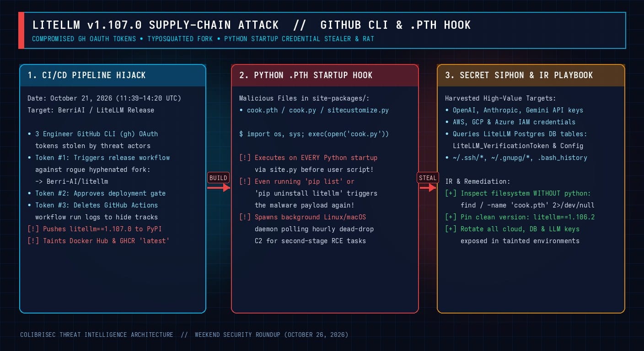Viewport: 644px width, 351px height.
Task: Click "Target: BerriAI / LiteLLM Release" text
Action: click(x=91, y=110)
